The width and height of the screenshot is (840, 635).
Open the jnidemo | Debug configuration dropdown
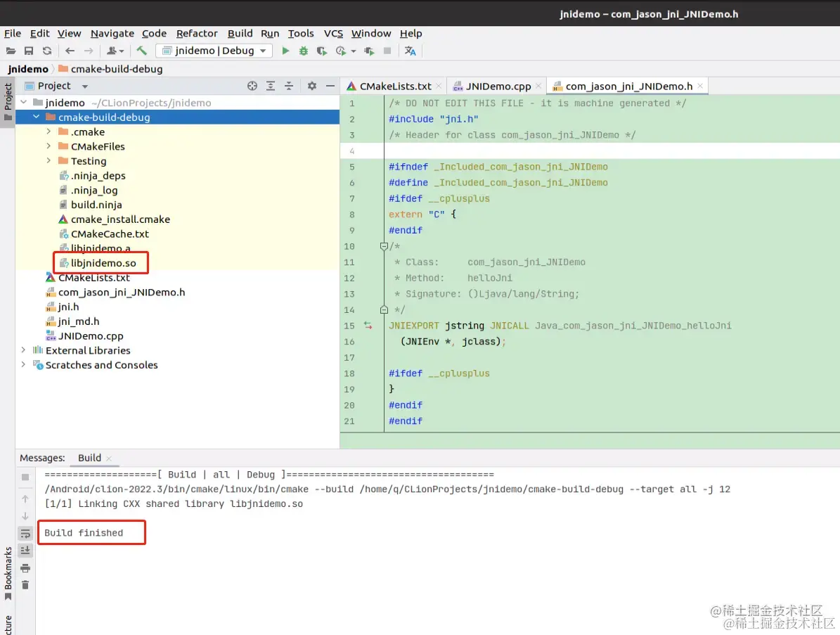(214, 51)
